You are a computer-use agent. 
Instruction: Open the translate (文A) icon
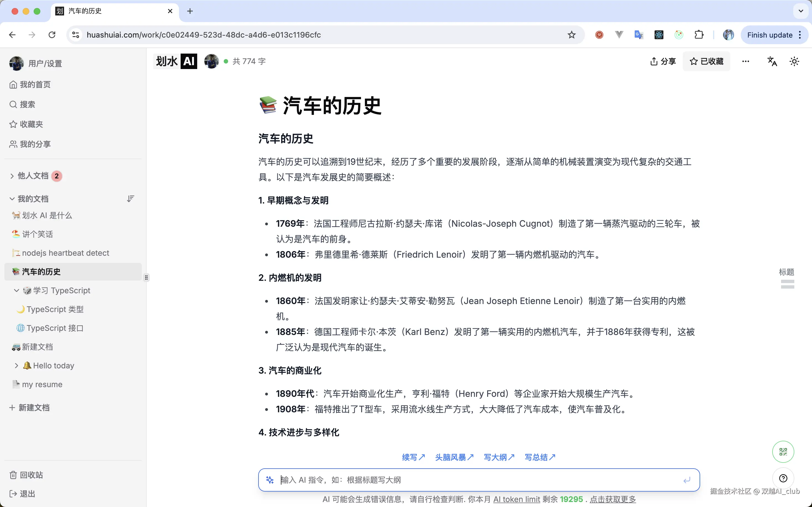tap(772, 61)
